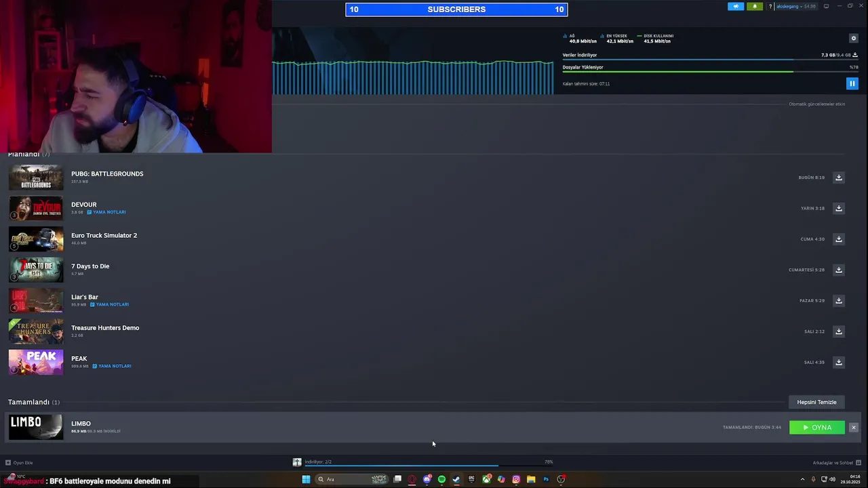Open Epic Games Launcher from taskbar
The image size is (868, 488).
[471, 479]
